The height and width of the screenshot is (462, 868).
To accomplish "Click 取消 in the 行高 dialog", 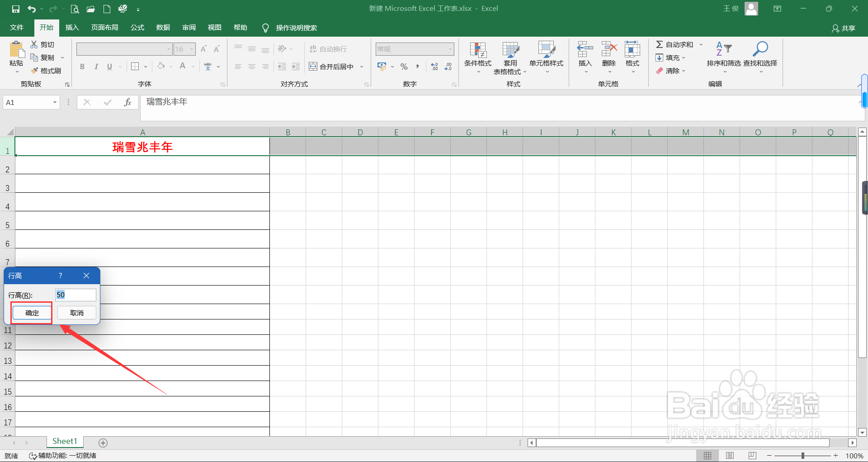I will [x=76, y=313].
